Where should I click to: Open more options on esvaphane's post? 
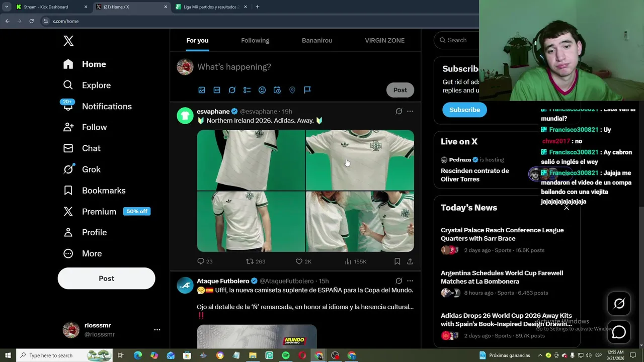[x=410, y=111]
